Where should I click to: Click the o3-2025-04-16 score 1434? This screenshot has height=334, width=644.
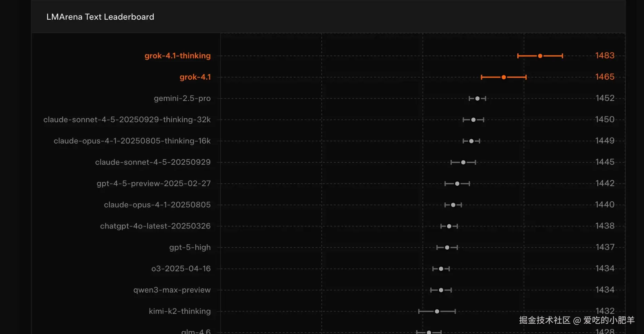pyautogui.click(x=605, y=269)
